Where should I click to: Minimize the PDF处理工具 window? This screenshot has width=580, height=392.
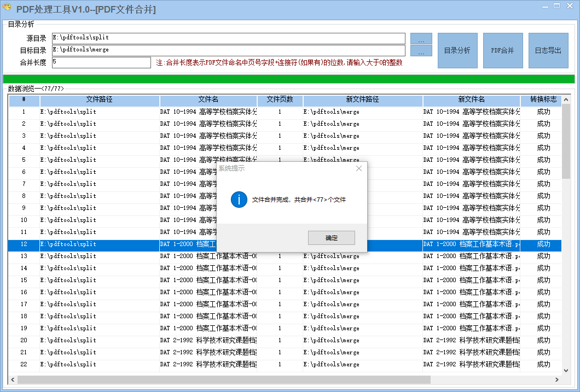point(545,6)
